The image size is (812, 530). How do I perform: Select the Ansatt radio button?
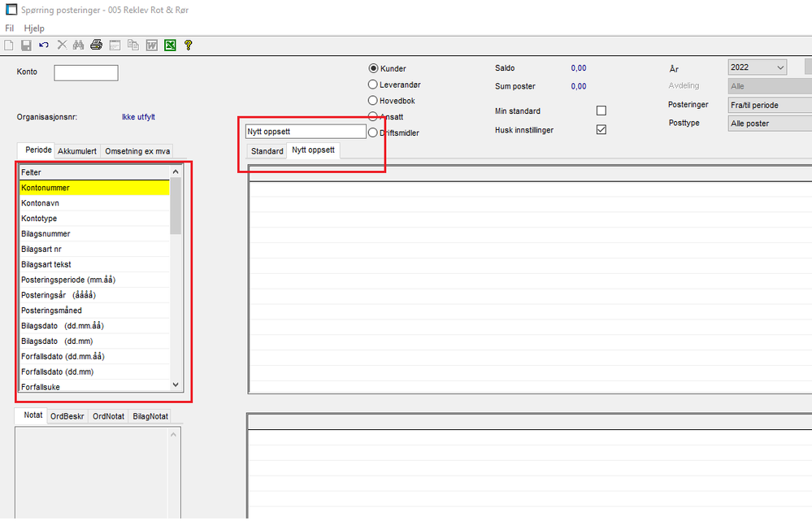[372, 116]
